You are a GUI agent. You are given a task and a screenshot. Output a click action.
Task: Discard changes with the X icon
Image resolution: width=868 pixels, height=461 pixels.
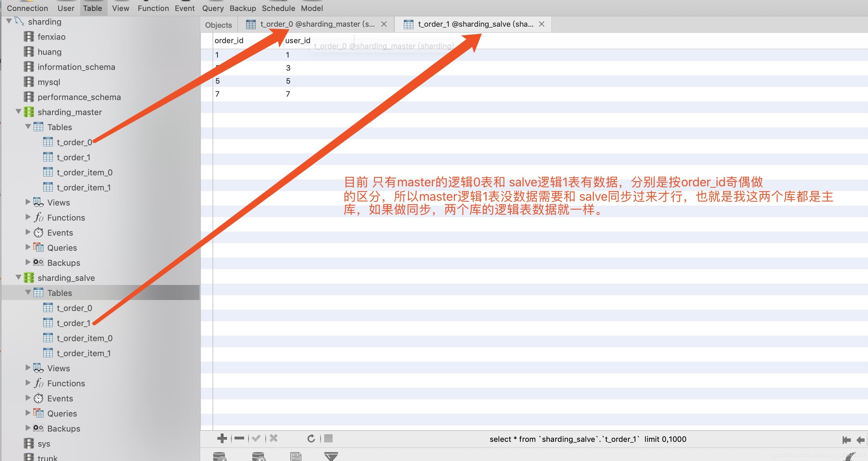coord(274,438)
